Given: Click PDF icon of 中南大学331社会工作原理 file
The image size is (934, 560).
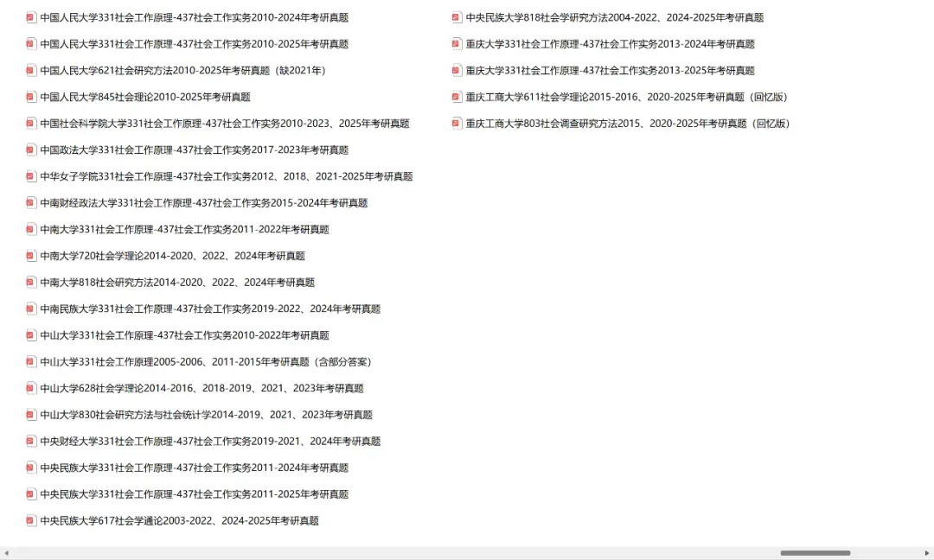Looking at the screenshot, I should pyautogui.click(x=31, y=230).
